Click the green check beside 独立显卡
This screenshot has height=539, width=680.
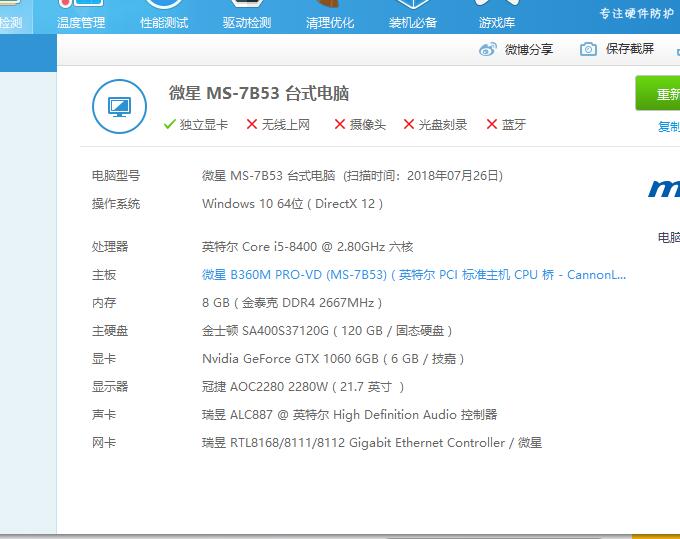point(170,124)
